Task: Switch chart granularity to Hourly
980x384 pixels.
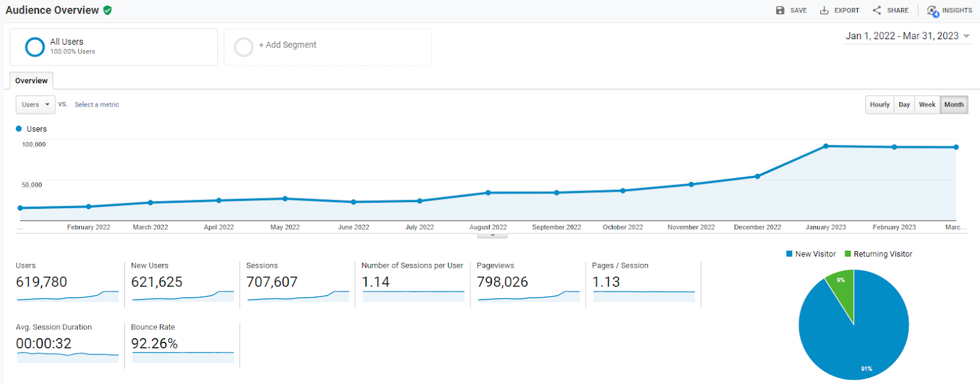Action: click(880, 105)
